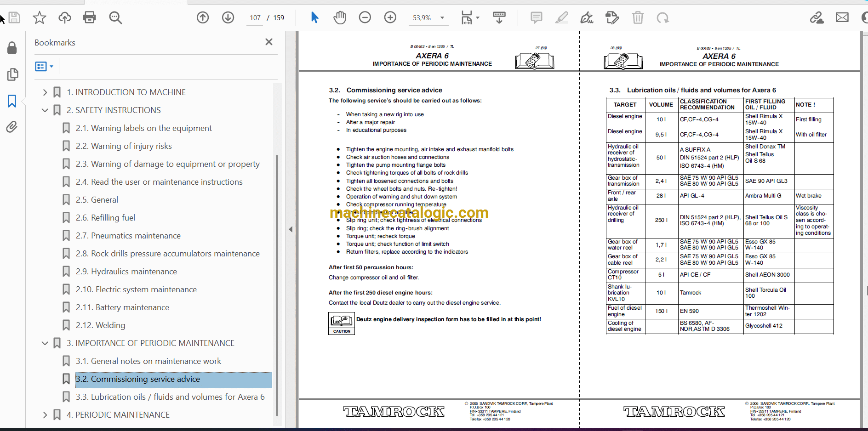Jump to 2.2. Warning of injury risks
868x431 pixels.
coord(124,146)
